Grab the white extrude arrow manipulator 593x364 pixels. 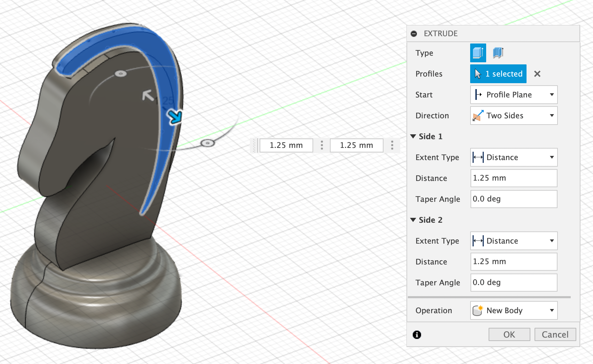pyautogui.click(x=148, y=95)
